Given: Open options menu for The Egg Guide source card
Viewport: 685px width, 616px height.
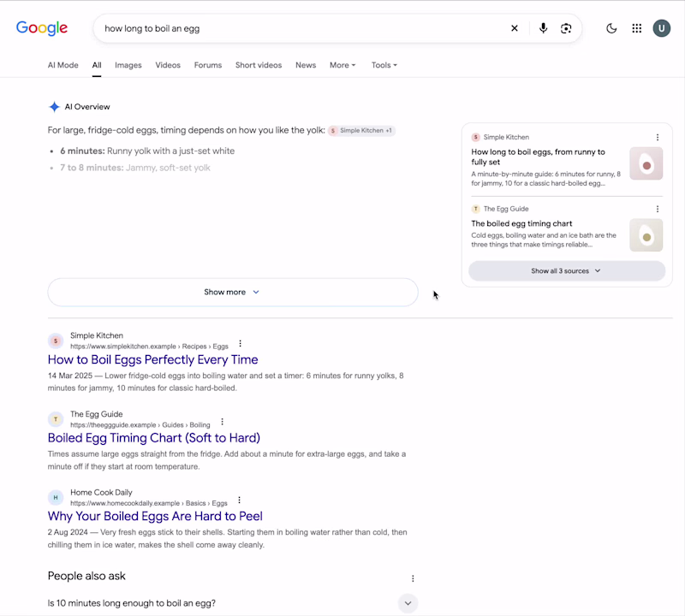Looking at the screenshot, I should (x=657, y=209).
